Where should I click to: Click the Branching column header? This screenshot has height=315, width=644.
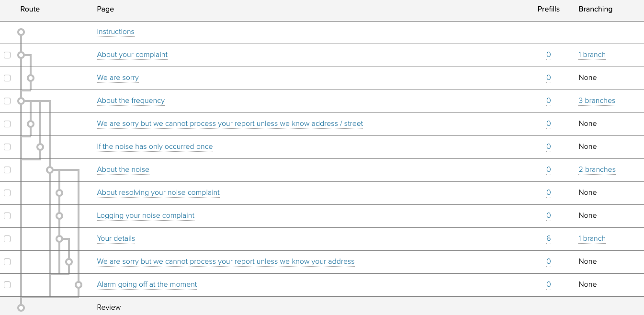tap(595, 9)
